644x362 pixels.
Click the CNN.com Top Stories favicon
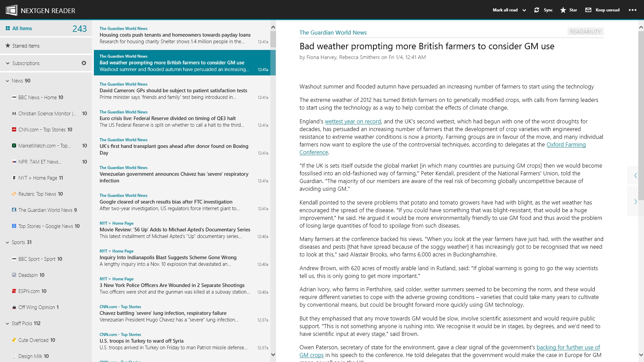coord(14,129)
